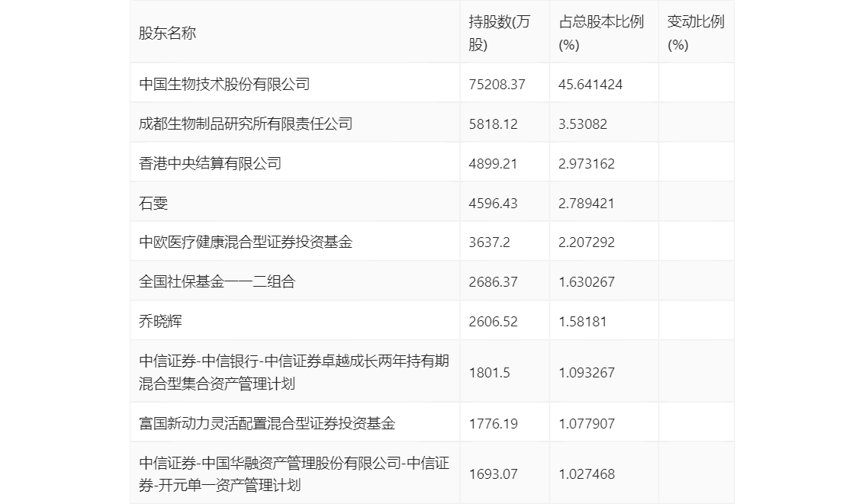Click the 变动比例(%) column header
The height and width of the screenshot is (504, 865).
[x=696, y=33]
